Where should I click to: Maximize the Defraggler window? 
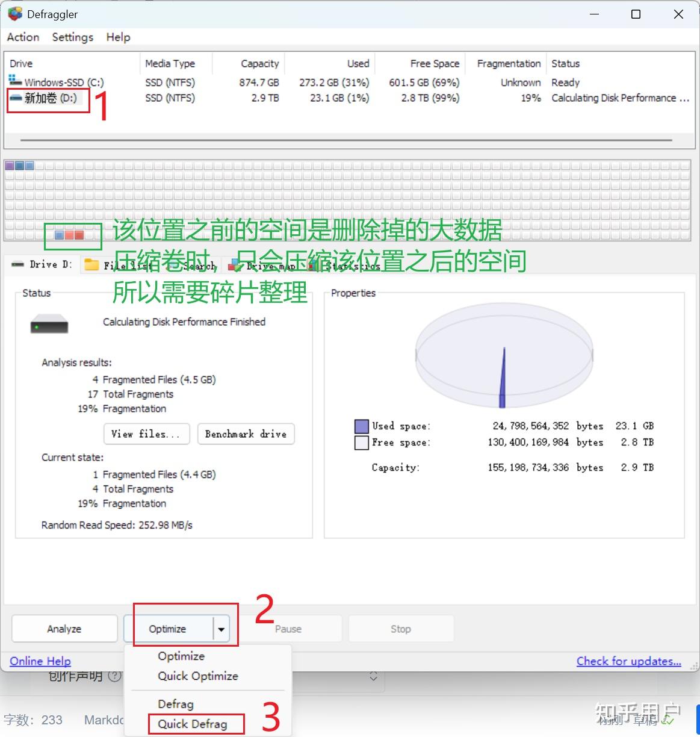click(636, 14)
